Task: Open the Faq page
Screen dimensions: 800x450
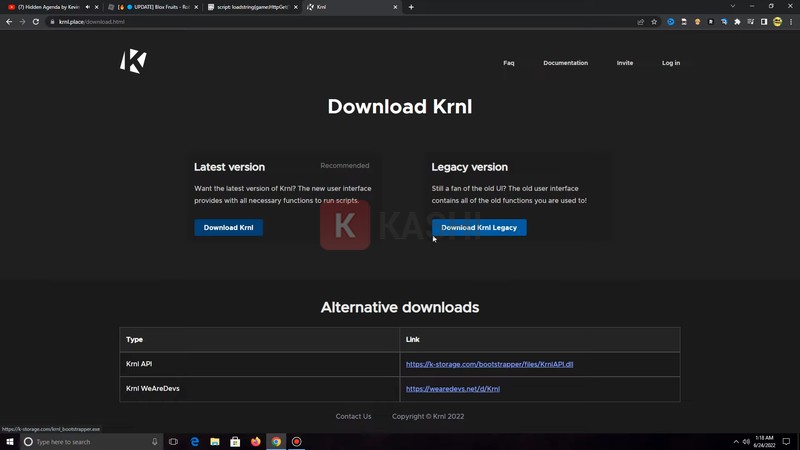Action: coord(509,63)
